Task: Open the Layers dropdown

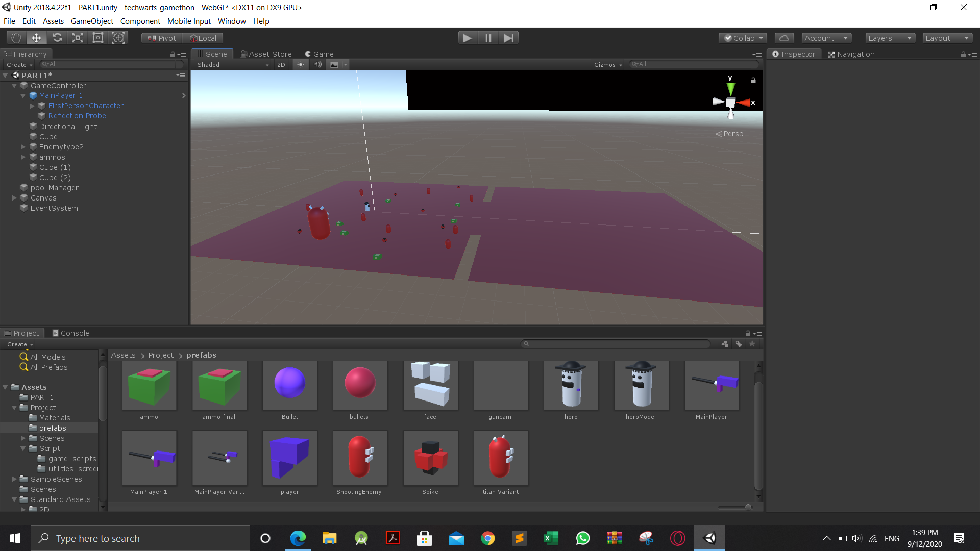Action: click(x=889, y=38)
